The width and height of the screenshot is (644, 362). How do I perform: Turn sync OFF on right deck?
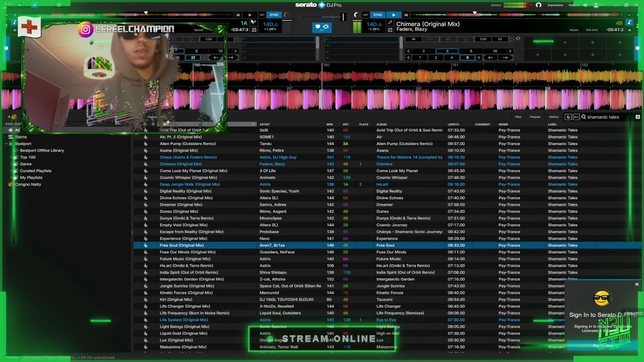click(366, 15)
